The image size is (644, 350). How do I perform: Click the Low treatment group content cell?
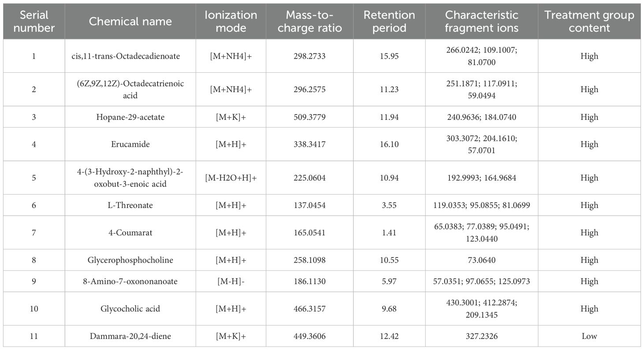click(x=589, y=336)
